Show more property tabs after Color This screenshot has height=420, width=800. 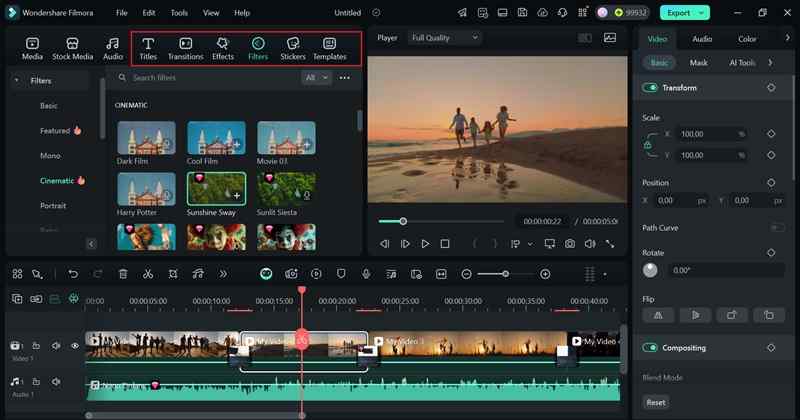coord(787,38)
